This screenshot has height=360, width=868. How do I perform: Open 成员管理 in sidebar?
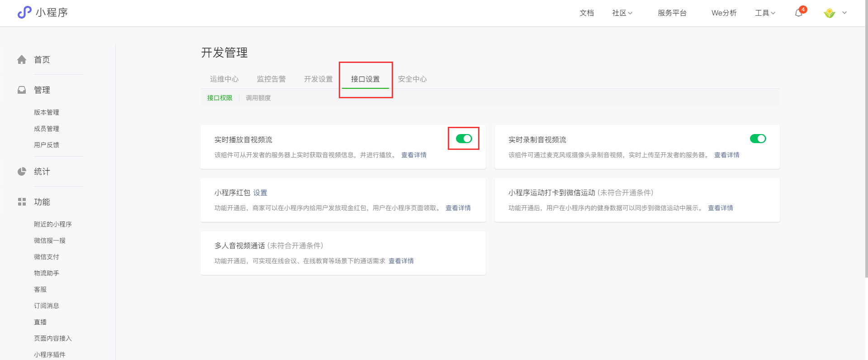point(46,129)
